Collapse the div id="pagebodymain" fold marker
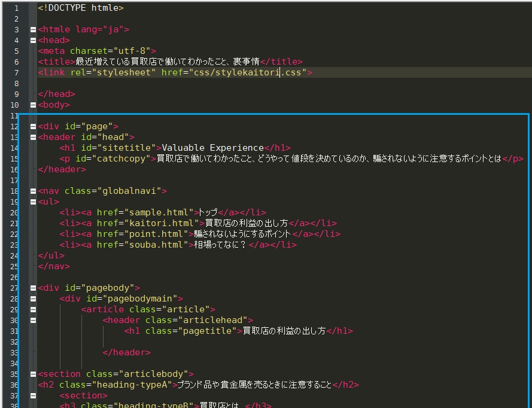 (33, 299)
